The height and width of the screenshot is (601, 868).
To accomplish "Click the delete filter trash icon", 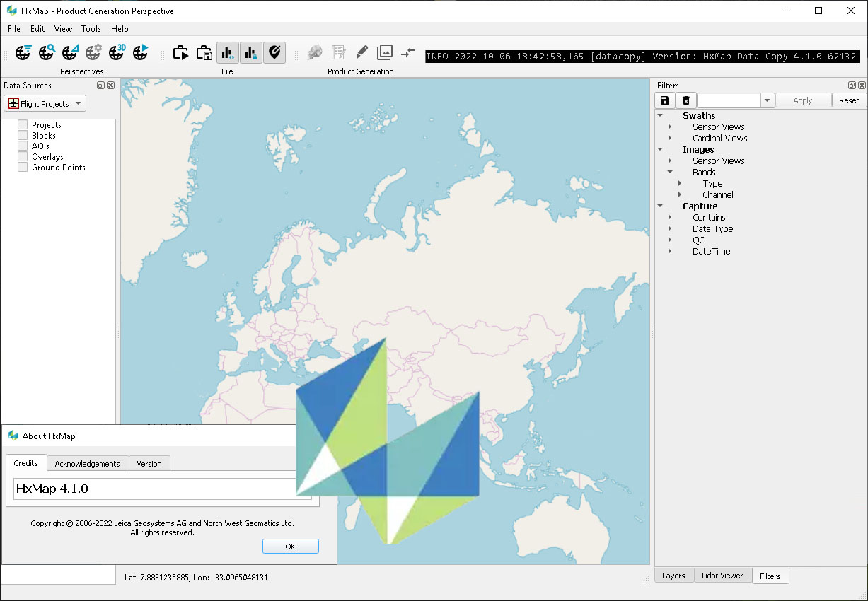I will [686, 100].
